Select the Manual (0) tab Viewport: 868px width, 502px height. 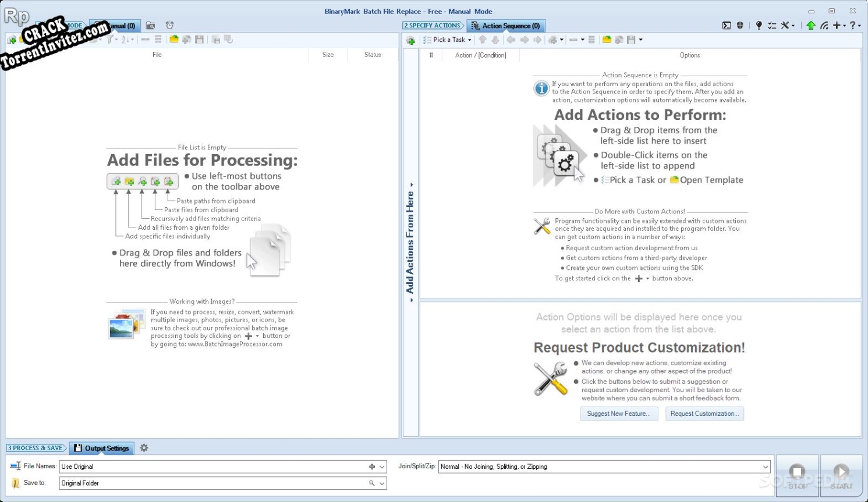pyautogui.click(x=115, y=26)
